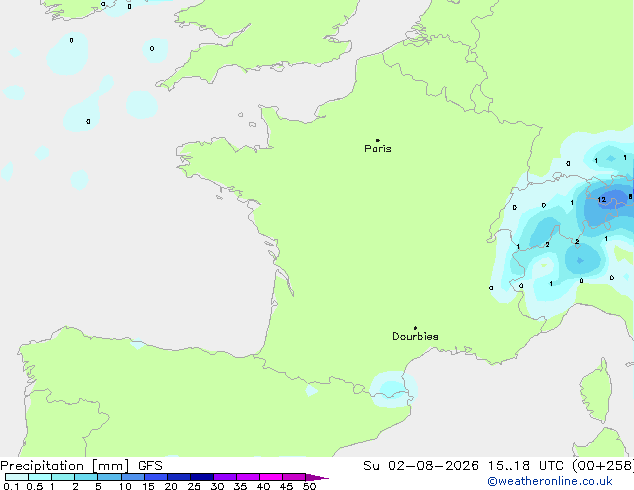Click the Precipitation [mm] title text

click(65, 466)
